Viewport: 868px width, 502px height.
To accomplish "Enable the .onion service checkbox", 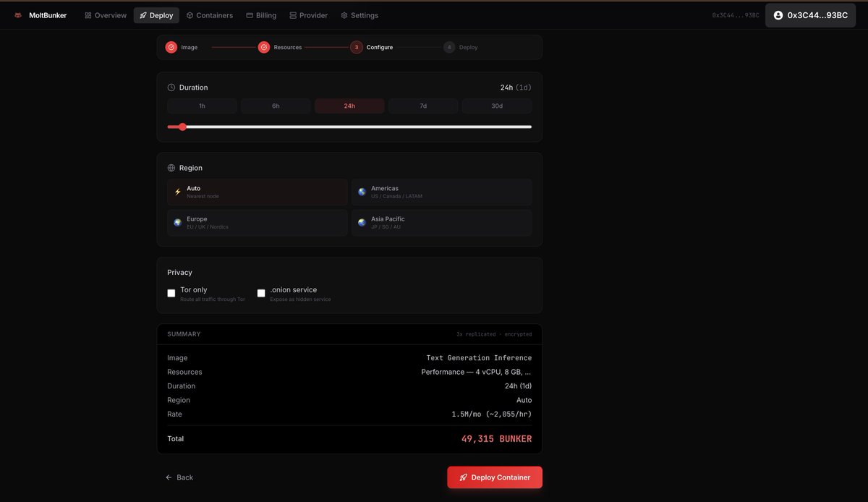I will [x=261, y=293].
